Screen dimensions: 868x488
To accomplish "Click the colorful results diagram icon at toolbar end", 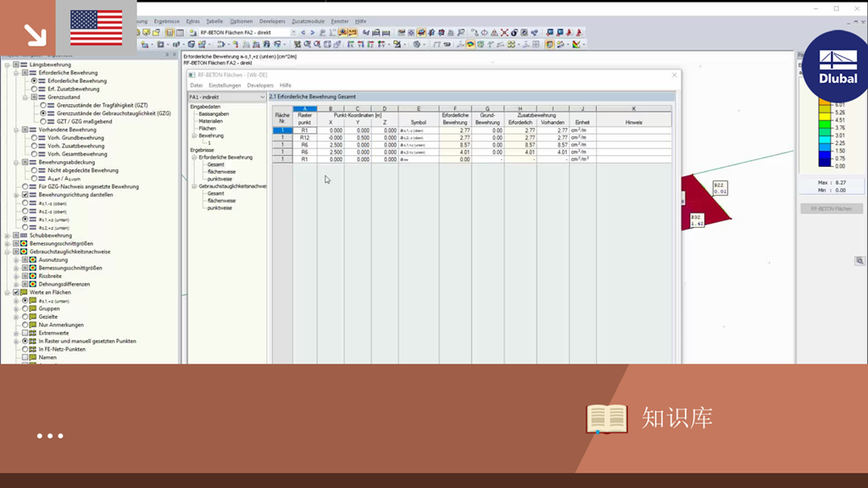I will 576,44.
